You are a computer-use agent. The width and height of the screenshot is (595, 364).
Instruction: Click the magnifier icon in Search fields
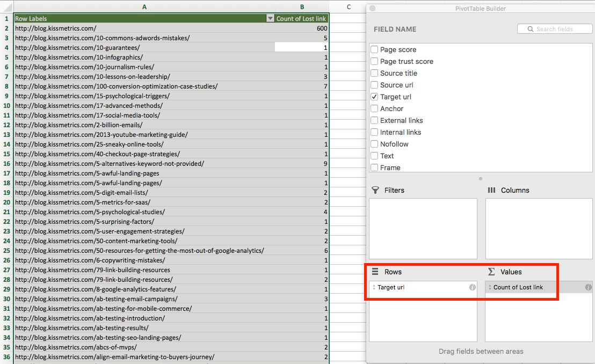point(529,28)
